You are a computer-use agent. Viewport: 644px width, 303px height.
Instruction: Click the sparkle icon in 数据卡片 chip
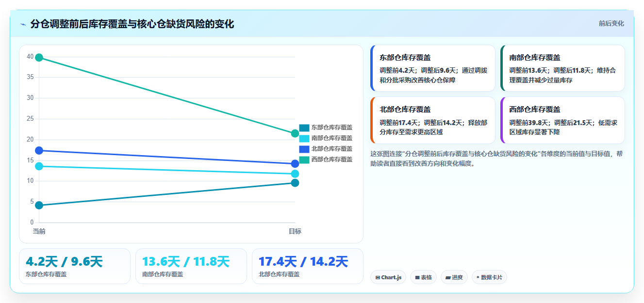[478, 277]
